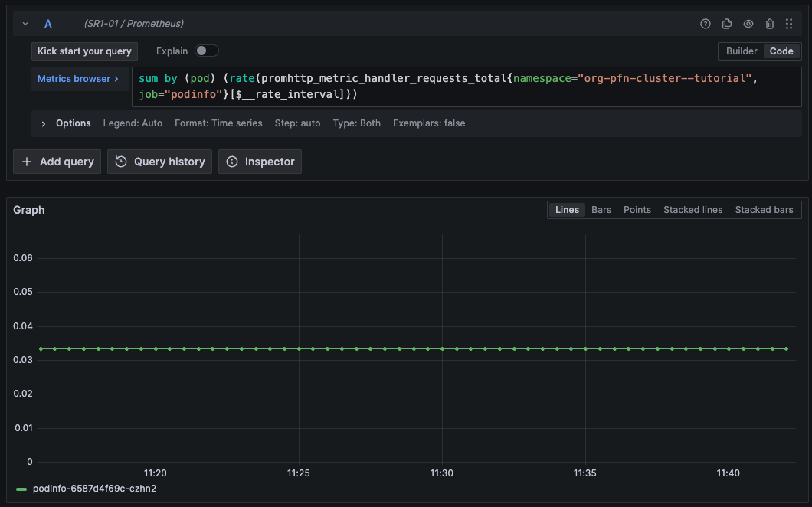The width and height of the screenshot is (812, 507).
Task: Select Stacked lines graph style
Action: click(693, 210)
